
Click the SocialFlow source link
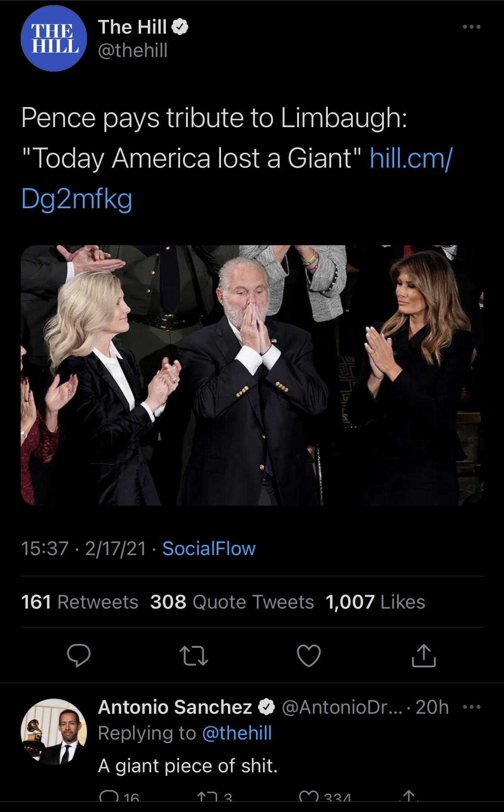(209, 550)
